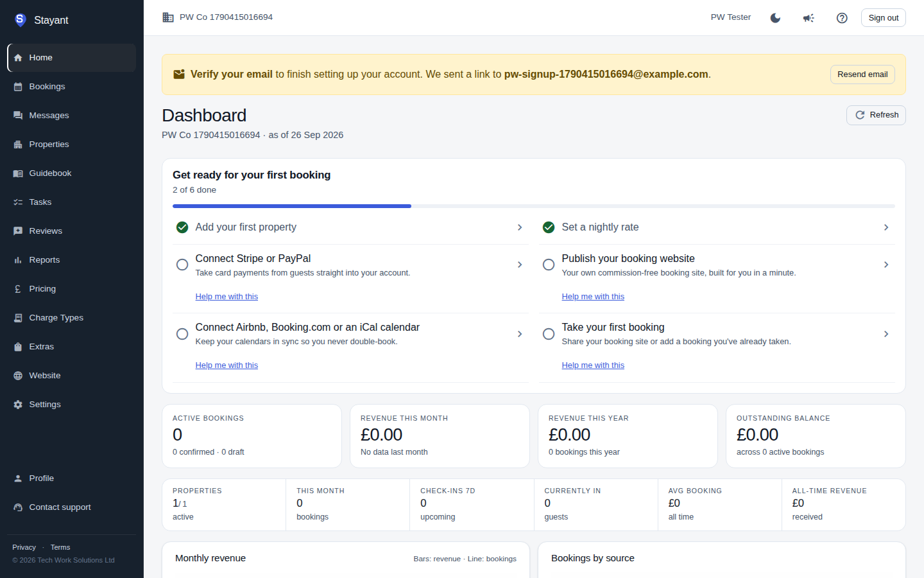
Task: Click the Resend email button
Action: [x=862, y=74]
